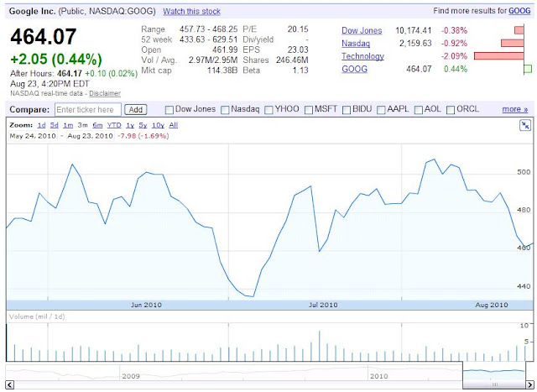Open the 'more »' compare options

tap(514, 109)
